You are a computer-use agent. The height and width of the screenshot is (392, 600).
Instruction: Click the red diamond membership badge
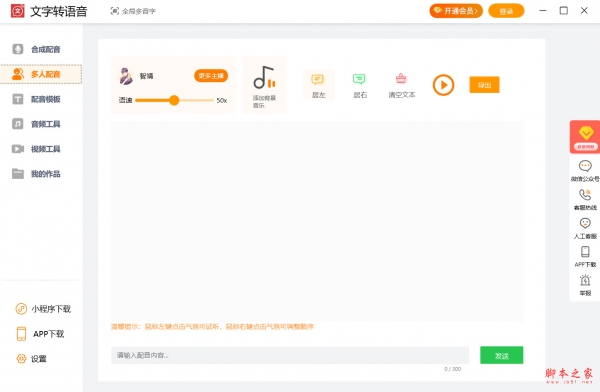pyautogui.click(x=585, y=137)
